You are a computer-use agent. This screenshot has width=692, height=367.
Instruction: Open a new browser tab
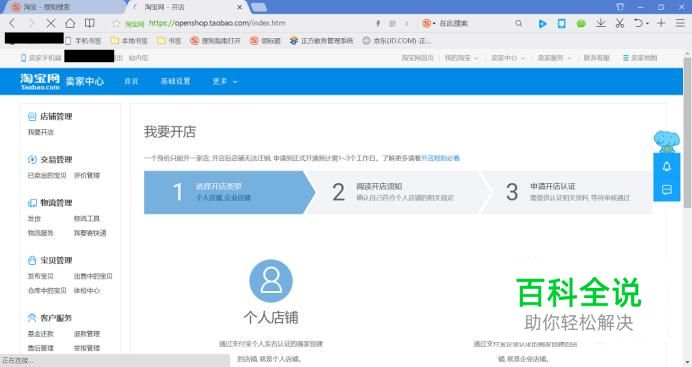click(x=259, y=7)
